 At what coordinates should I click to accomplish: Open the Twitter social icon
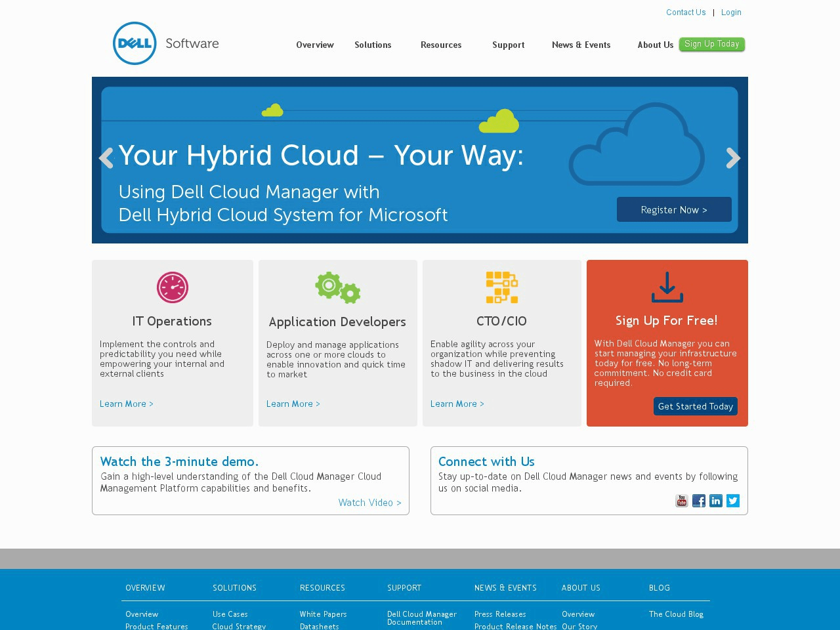[x=733, y=501]
